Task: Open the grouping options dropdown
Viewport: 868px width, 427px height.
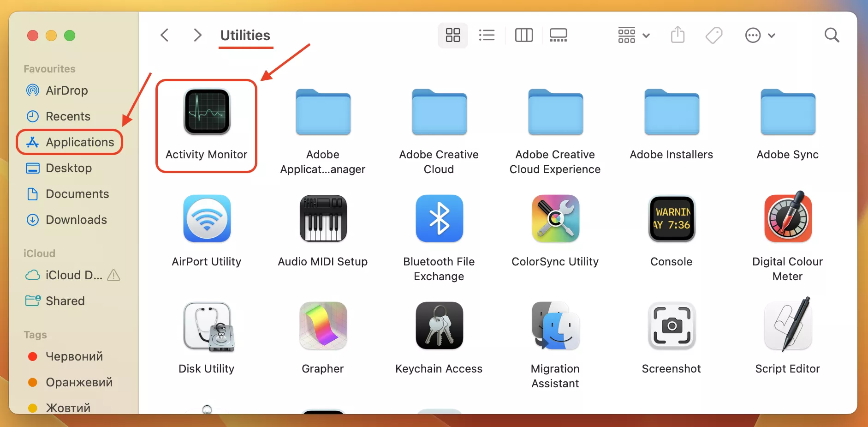Action: pos(634,35)
